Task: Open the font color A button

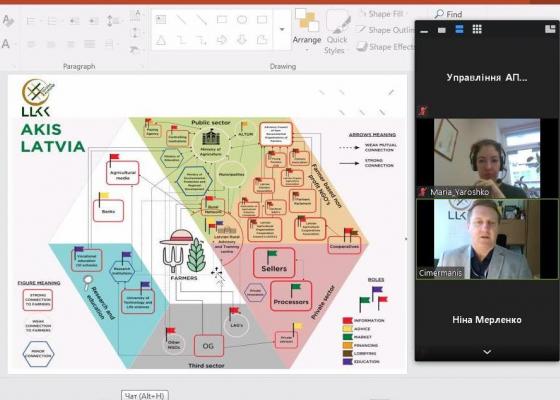Action: [x=6, y=44]
